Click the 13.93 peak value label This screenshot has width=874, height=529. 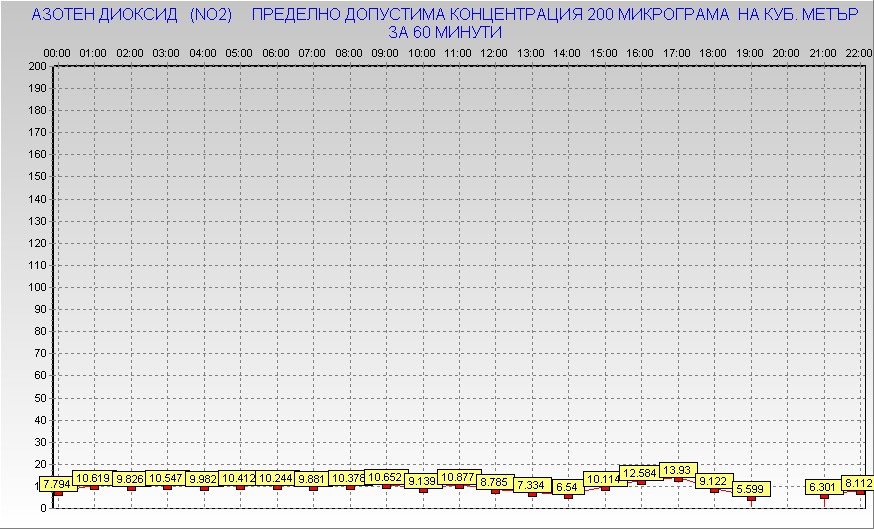(x=677, y=470)
